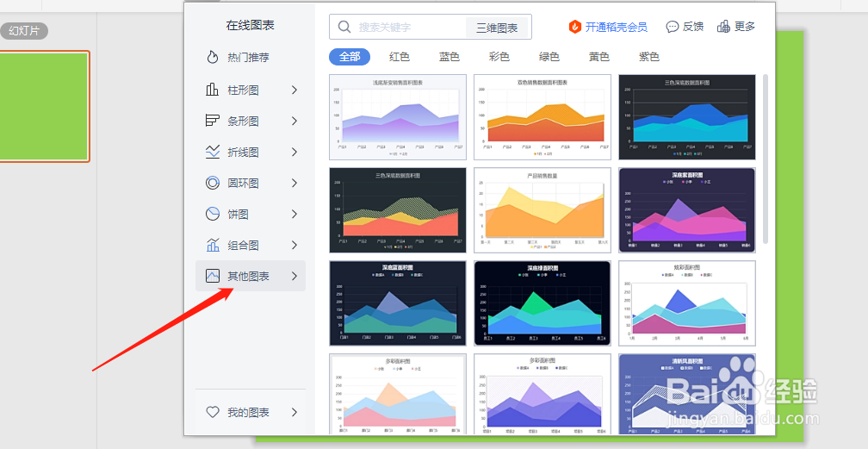Open the 饼图 category label

pos(238,214)
